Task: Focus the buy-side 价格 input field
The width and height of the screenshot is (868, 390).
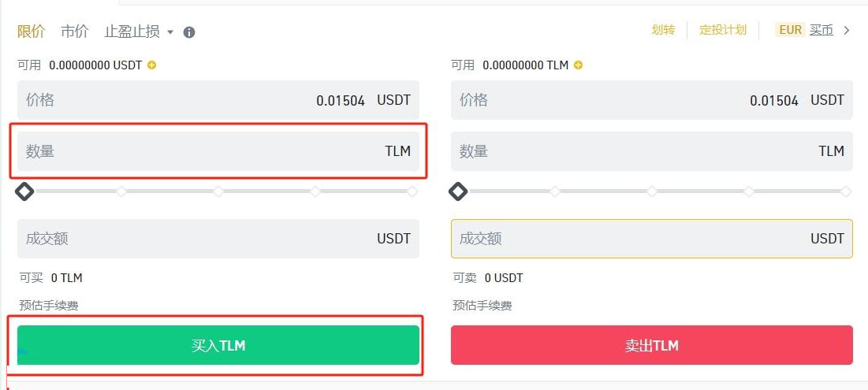Action: [x=218, y=100]
